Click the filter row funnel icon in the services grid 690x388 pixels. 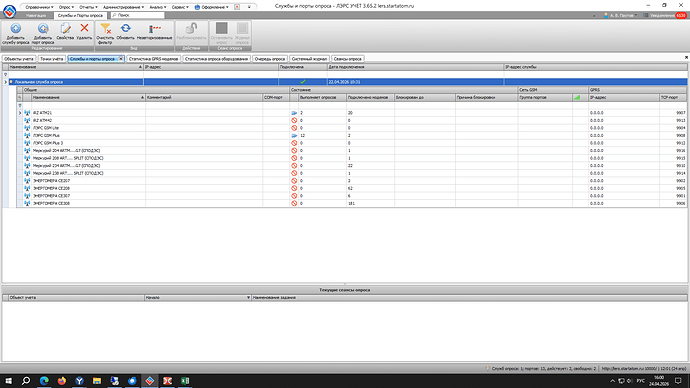point(6,75)
